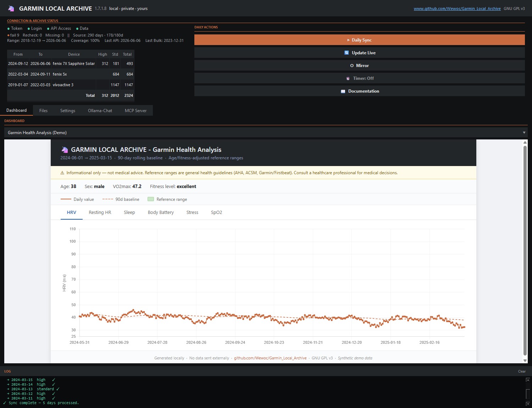532x408 pixels.
Task: Click the dashboard selector dropdown arrow
Action: [x=524, y=133]
